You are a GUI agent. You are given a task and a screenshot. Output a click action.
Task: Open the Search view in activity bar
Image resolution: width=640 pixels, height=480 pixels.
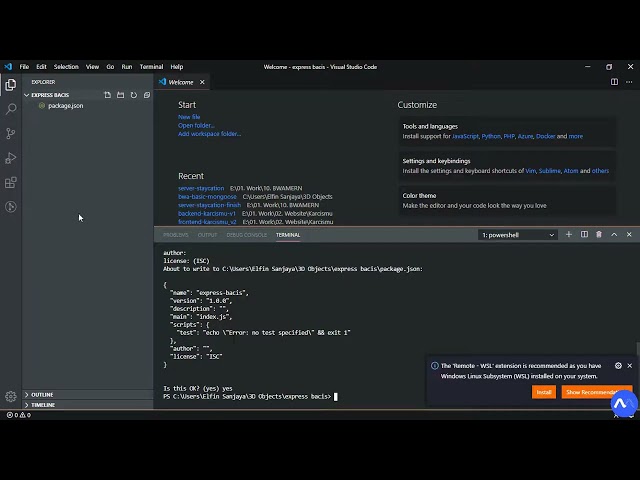point(11,109)
